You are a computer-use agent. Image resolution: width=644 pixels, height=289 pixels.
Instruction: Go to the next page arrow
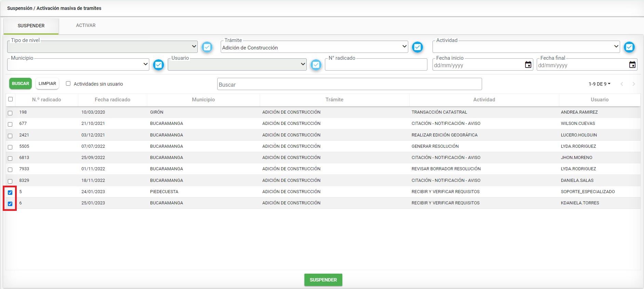tap(634, 84)
